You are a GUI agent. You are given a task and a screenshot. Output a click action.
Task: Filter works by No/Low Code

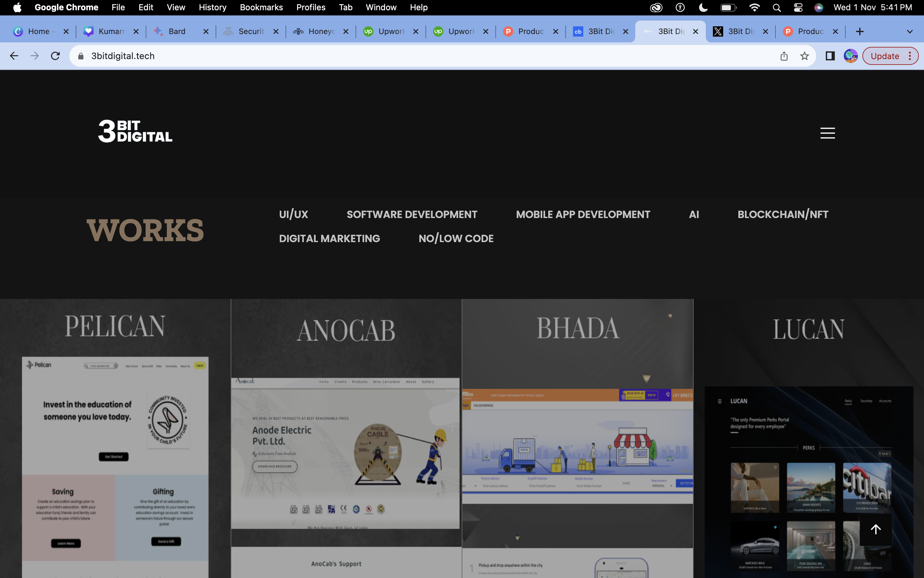[456, 239]
